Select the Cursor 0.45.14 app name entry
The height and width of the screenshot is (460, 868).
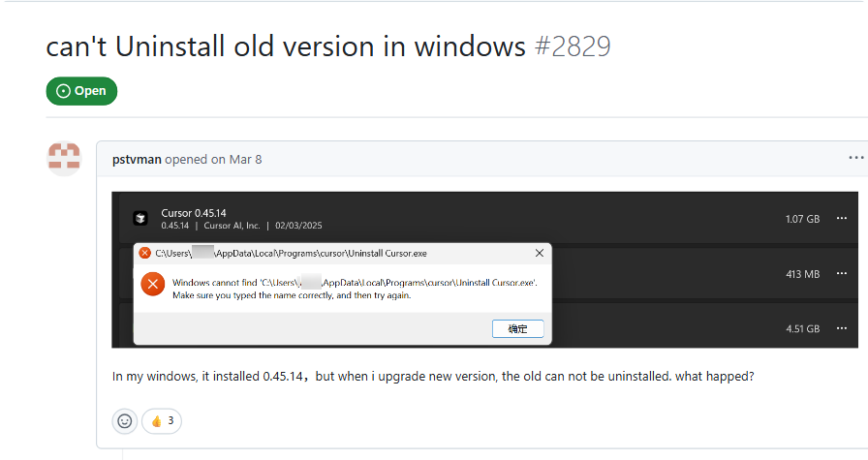tap(194, 213)
